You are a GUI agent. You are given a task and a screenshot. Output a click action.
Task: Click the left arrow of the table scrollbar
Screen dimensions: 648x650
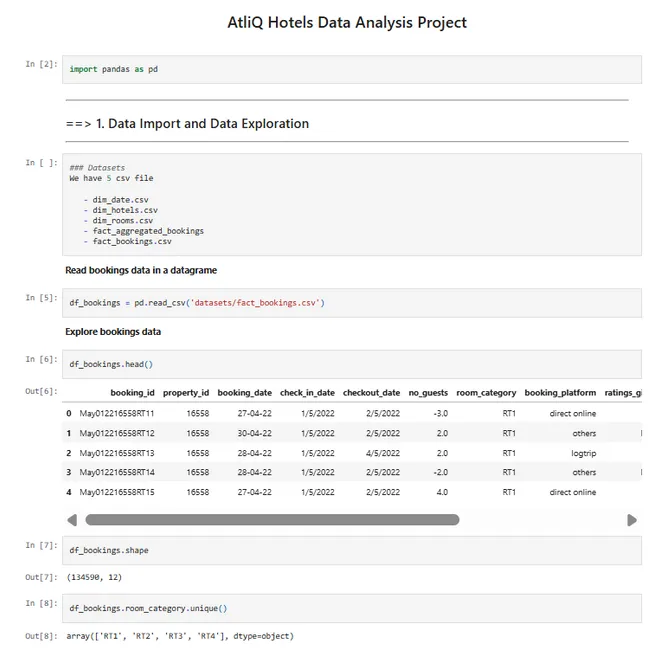coord(72,520)
